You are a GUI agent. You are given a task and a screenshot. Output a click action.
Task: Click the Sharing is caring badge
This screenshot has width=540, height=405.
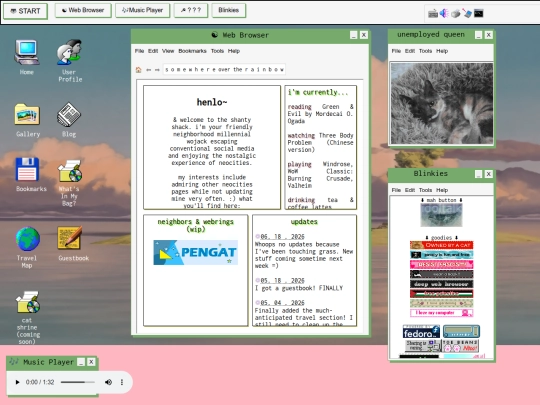point(423,346)
